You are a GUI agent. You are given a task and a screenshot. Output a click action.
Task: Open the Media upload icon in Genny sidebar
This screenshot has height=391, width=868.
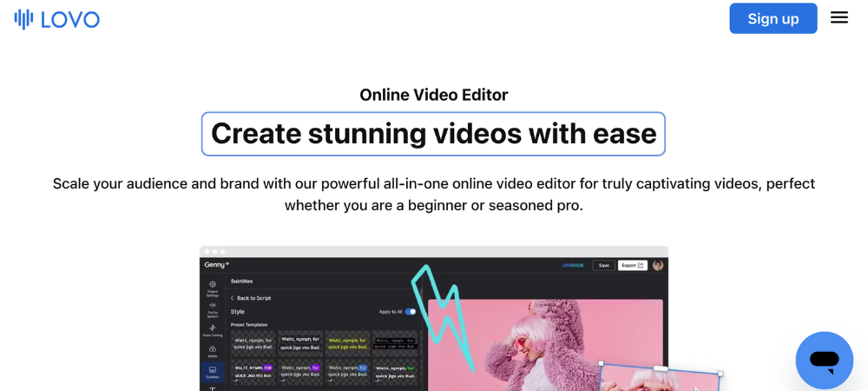[213, 351]
